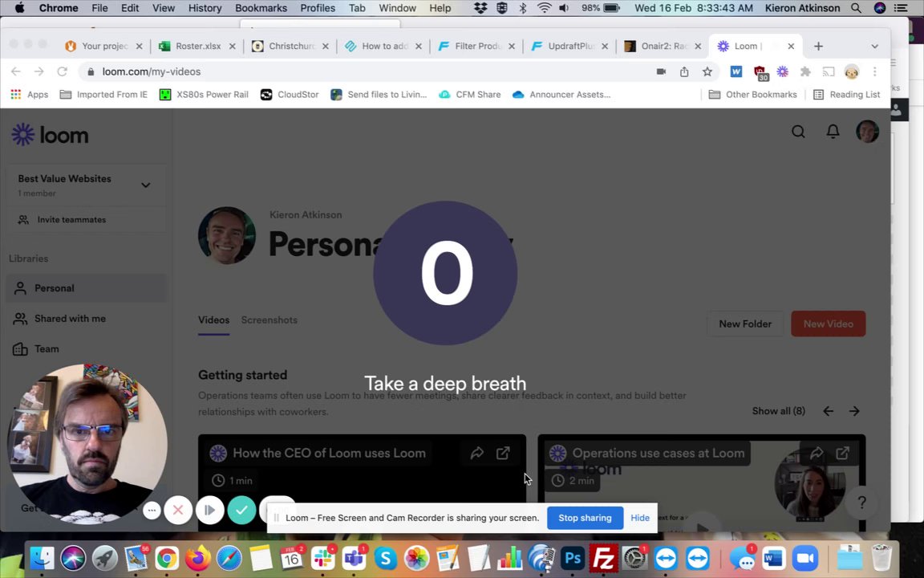Screen dimensions: 924x578
Task: Click the Loom logo in sidebar
Action: point(50,135)
